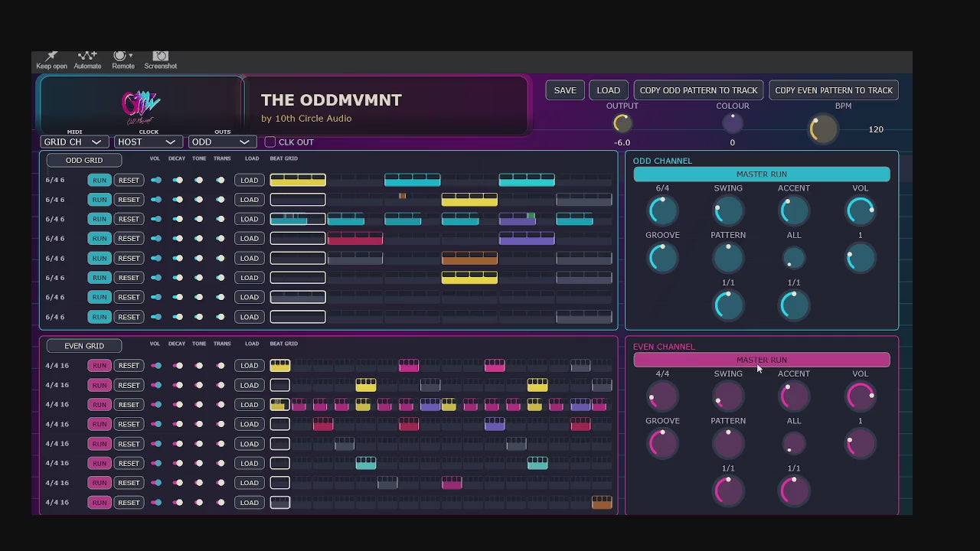
Task: Load a sample on the seventh EVEN GRID row
Action: pyautogui.click(x=250, y=483)
